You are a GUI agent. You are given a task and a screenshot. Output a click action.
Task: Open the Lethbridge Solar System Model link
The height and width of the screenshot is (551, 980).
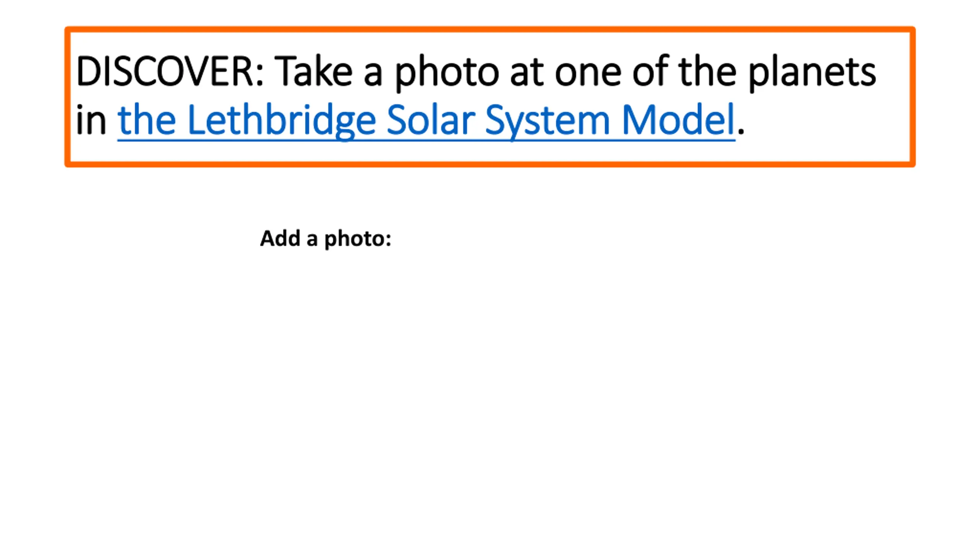[x=426, y=120]
